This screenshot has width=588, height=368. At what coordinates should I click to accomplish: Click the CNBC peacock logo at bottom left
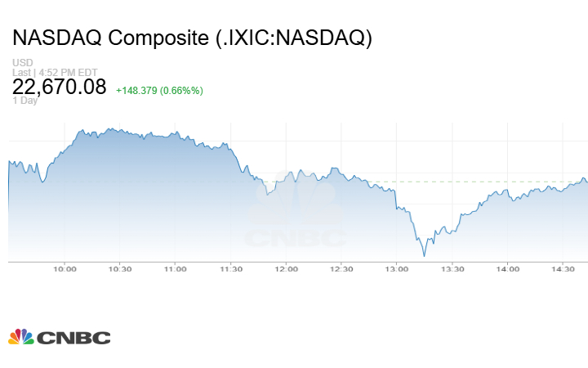(59, 337)
